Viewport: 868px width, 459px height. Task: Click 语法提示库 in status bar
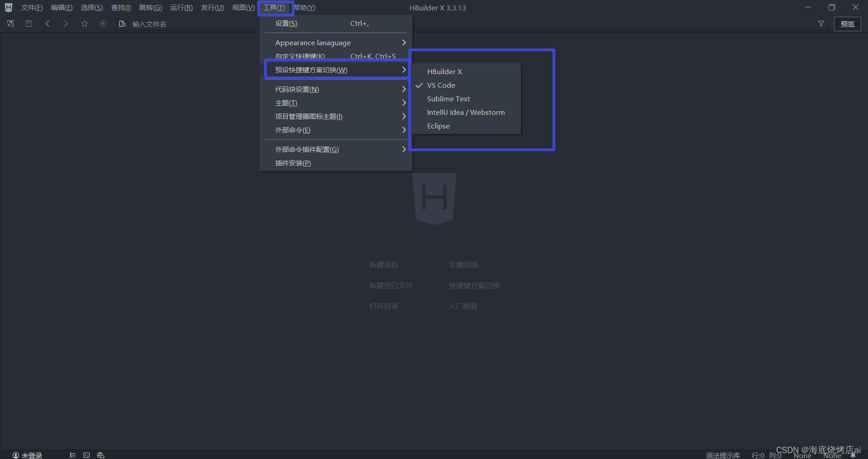[x=723, y=455]
